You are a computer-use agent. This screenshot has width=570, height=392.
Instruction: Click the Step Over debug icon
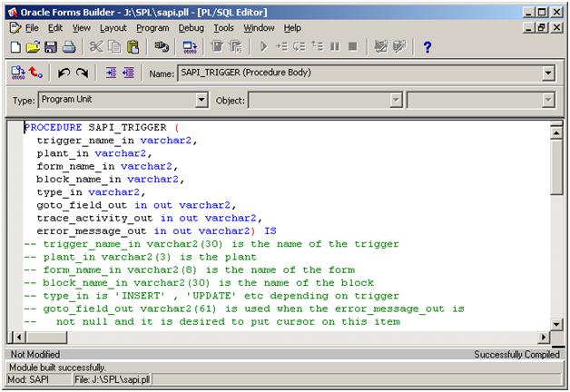[300, 47]
